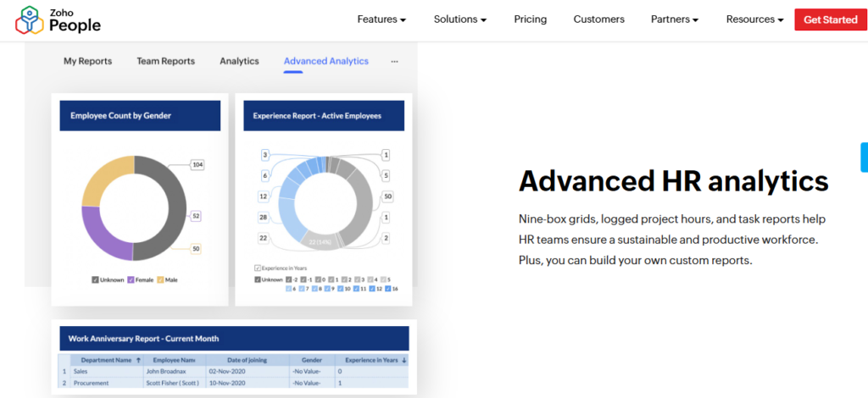868x398 pixels.
Task: Click the '22 (14%)' label inside experience donut
Action: 320,242
